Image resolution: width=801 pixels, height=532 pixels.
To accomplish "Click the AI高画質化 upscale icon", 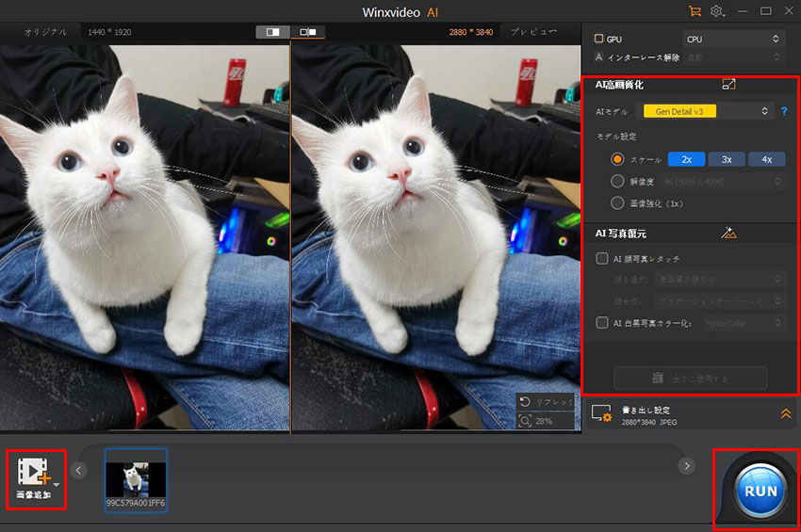I will 729,84.
